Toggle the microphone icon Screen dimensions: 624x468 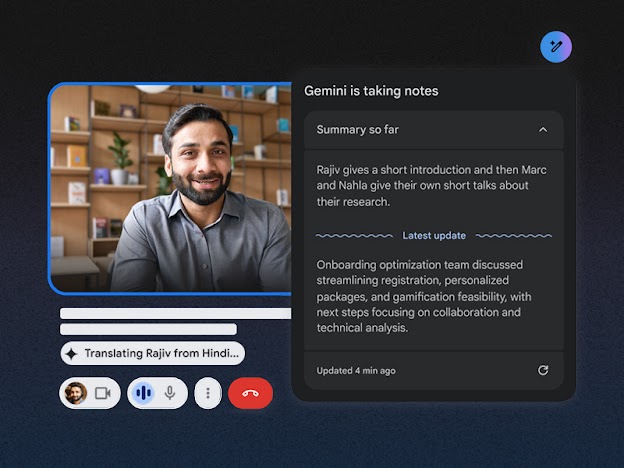tap(170, 393)
